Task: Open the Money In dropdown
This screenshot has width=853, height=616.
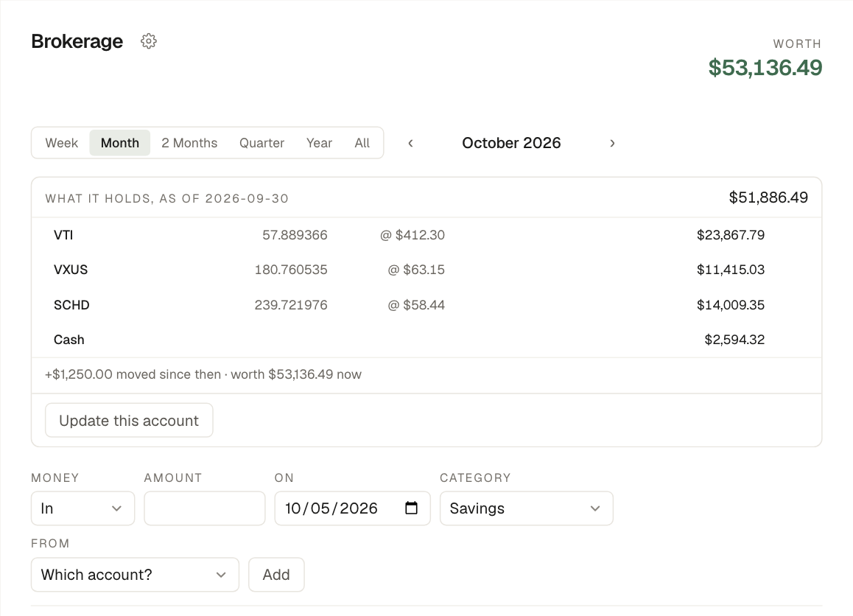Action: pos(83,508)
